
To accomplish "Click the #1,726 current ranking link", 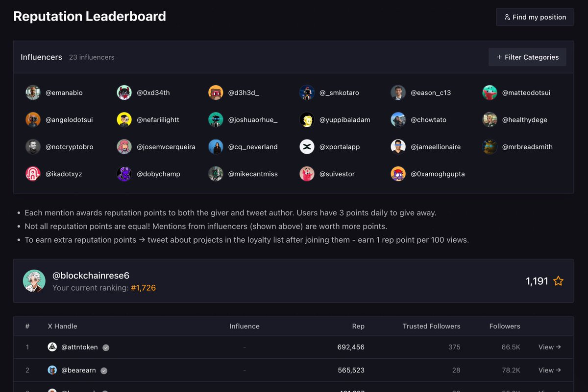I will coord(143,288).
